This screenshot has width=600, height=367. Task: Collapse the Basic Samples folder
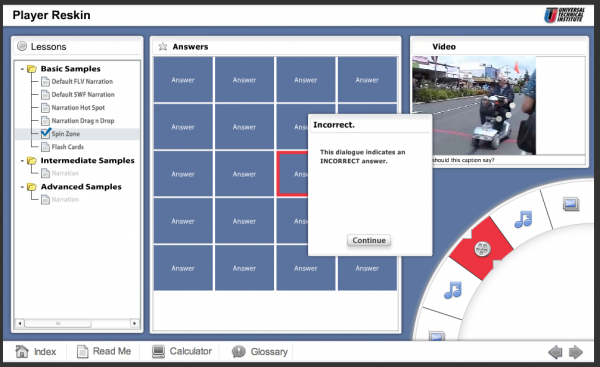click(x=22, y=69)
